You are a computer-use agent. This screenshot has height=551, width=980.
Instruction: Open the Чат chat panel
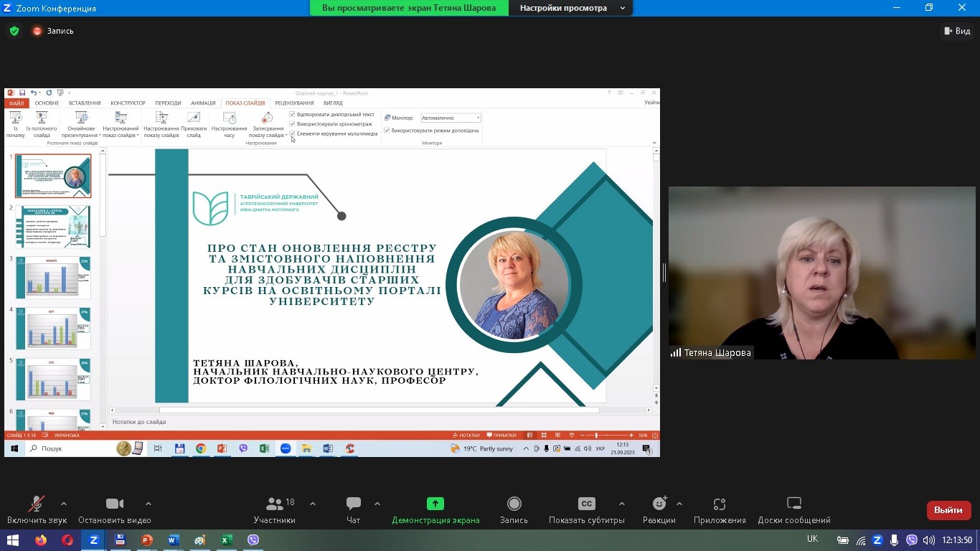[353, 509]
